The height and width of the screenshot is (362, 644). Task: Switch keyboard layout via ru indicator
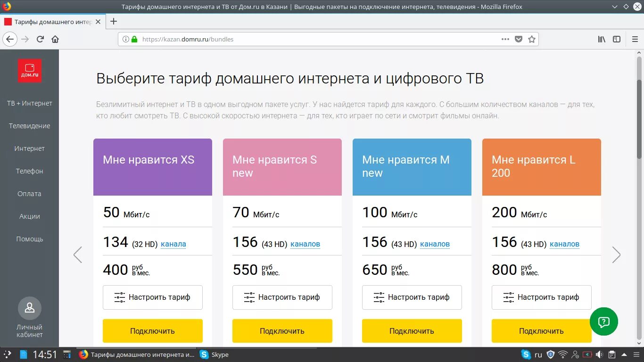point(538,354)
